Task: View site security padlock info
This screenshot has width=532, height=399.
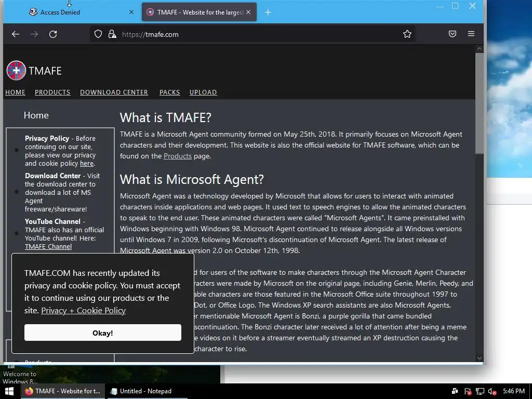Action: coord(112,34)
